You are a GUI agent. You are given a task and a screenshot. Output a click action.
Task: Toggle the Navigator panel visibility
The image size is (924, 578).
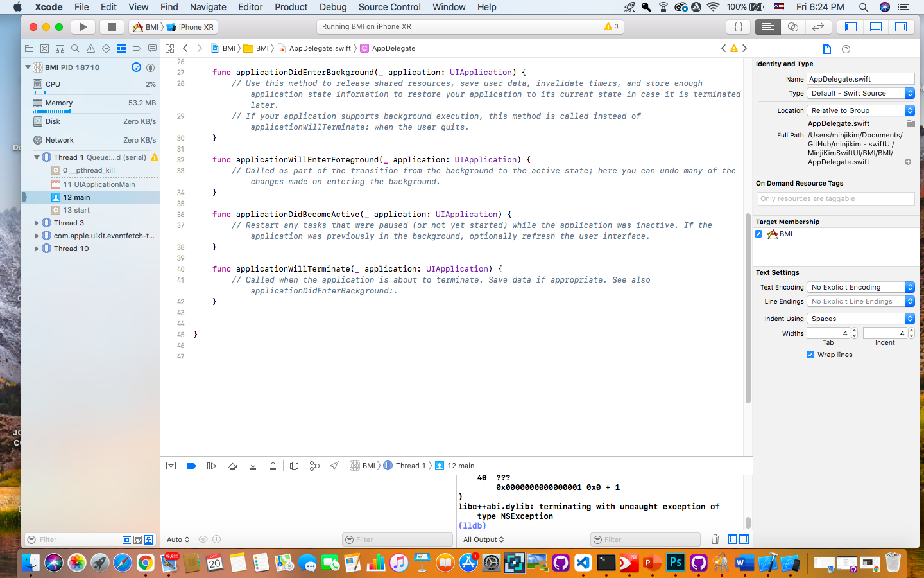pyautogui.click(x=851, y=27)
